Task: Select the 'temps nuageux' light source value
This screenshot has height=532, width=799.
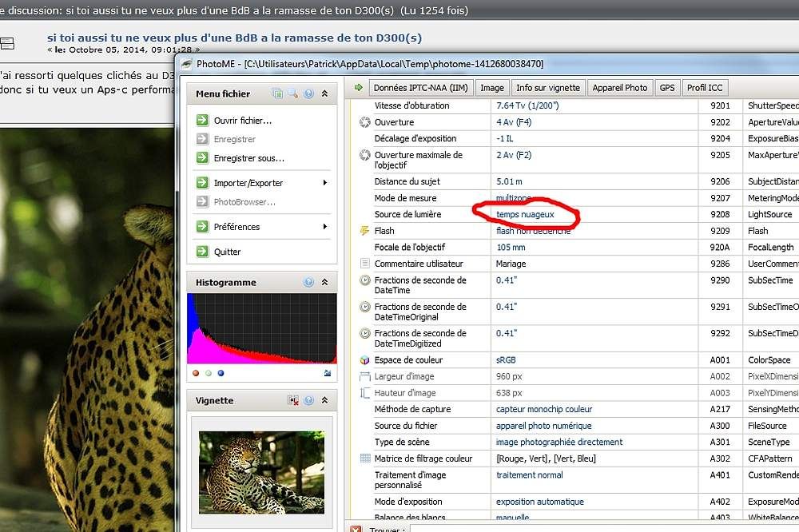Action: pyautogui.click(x=525, y=215)
